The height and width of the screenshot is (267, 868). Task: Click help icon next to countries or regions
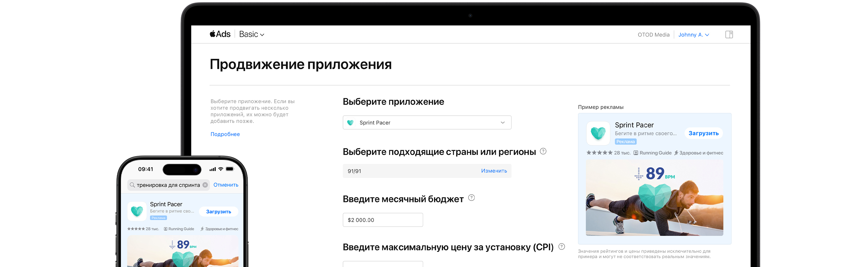pyautogui.click(x=543, y=151)
